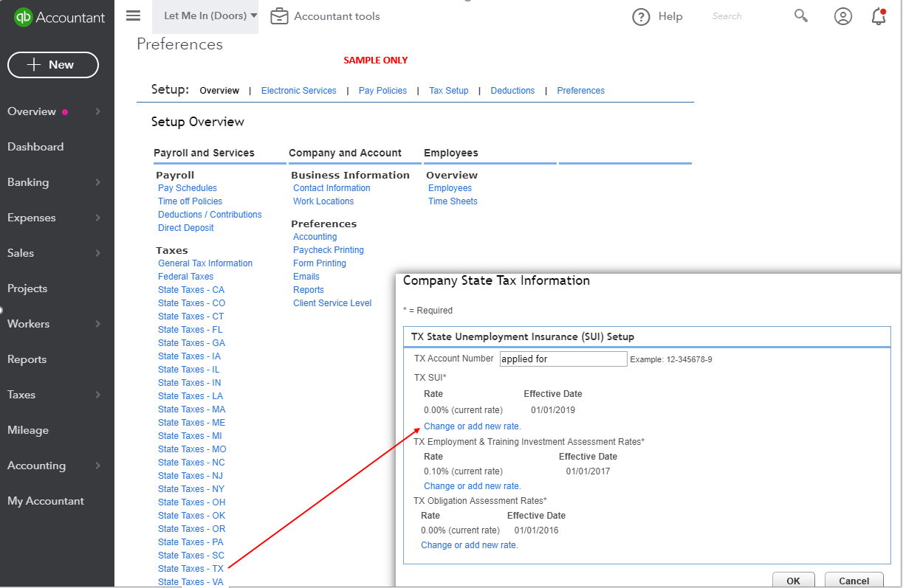Open the Work Locations link

[x=323, y=201]
